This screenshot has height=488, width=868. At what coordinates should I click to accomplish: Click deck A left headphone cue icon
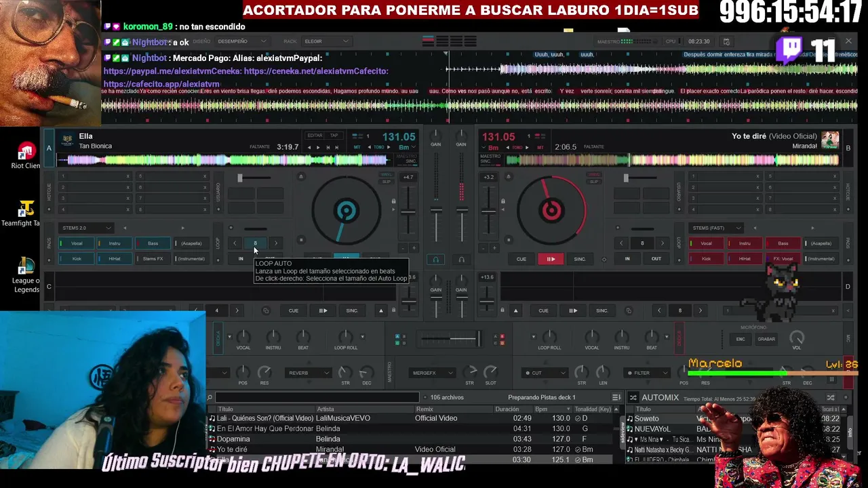pos(435,259)
